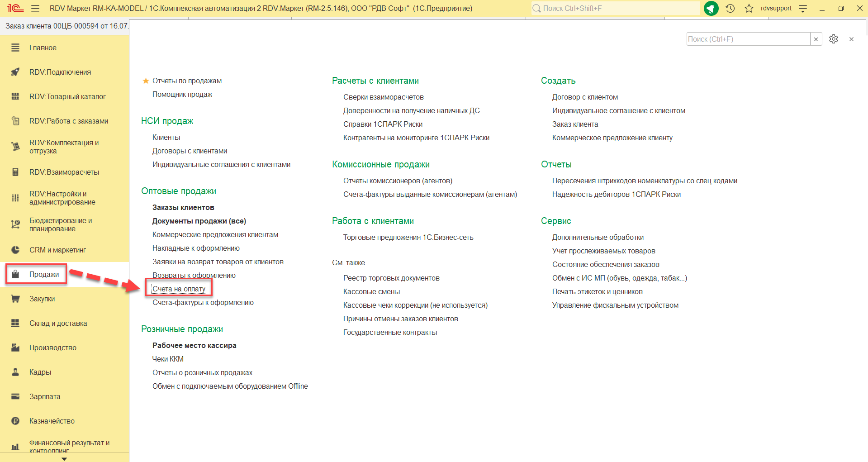Click the green notification arrow icon
The height and width of the screenshot is (462, 868).
pos(711,8)
